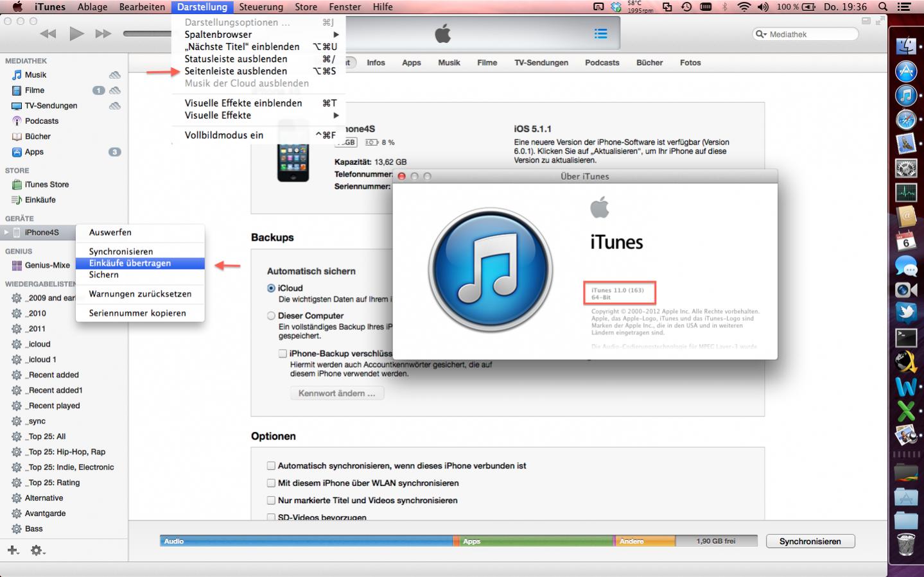Expand the iPhone4S device in sidebar

(x=6, y=232)
